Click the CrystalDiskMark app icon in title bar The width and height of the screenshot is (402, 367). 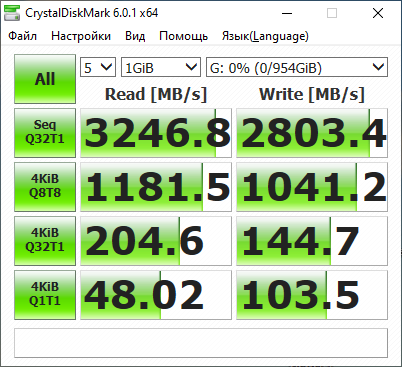pyautogui.click(x=11, y=13)
